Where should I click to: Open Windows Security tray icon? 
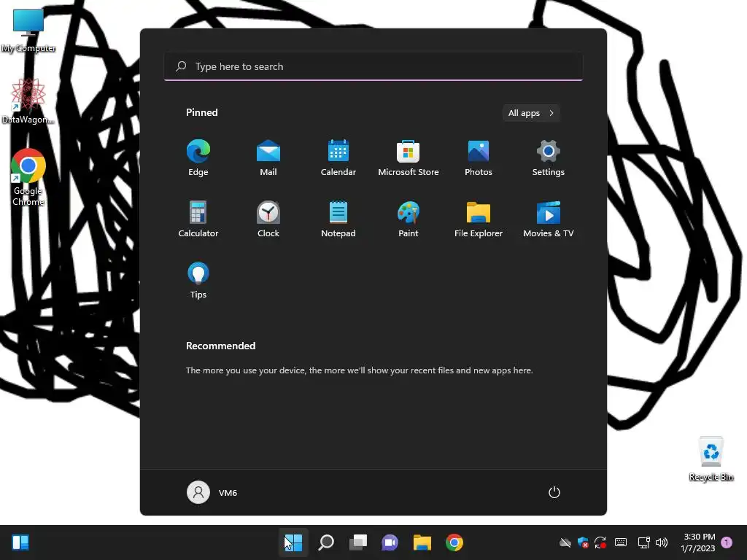tap(583, 542)
